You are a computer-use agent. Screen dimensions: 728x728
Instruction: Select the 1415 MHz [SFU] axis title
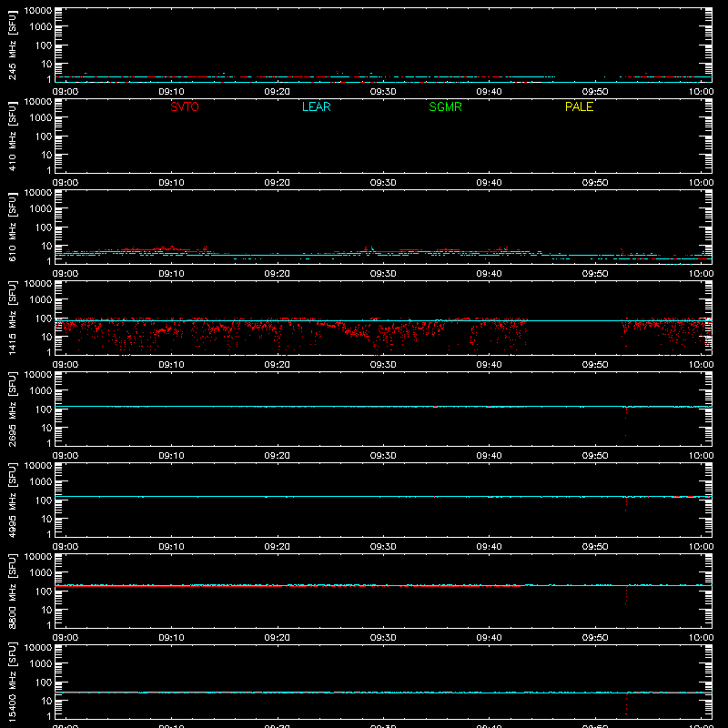pos(12,318)
